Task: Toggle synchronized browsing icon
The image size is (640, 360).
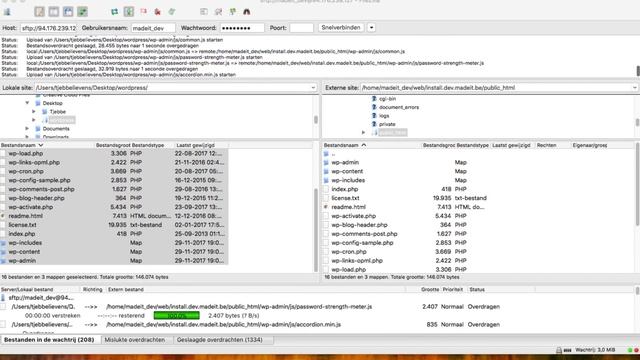Action: pyautogui.click(x=233, y=12)
